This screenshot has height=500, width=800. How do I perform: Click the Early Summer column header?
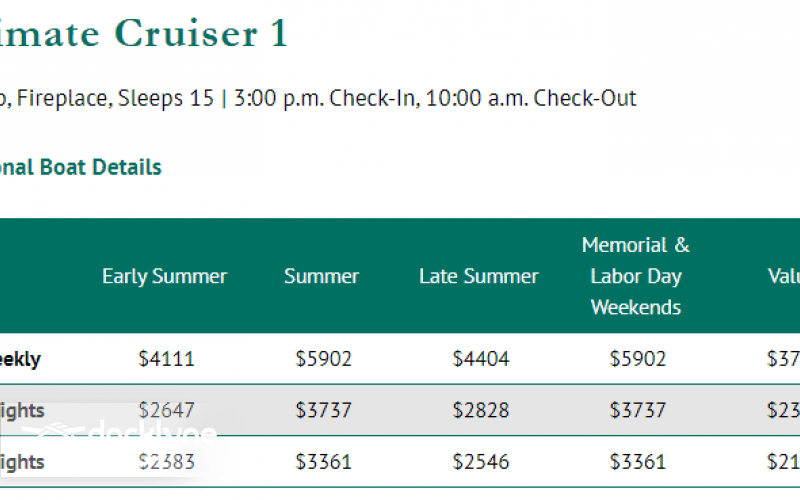tap(164, 276)
